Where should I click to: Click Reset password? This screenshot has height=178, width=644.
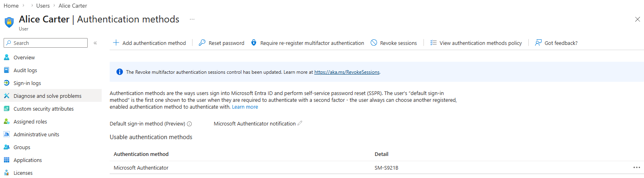coord(221,43)
